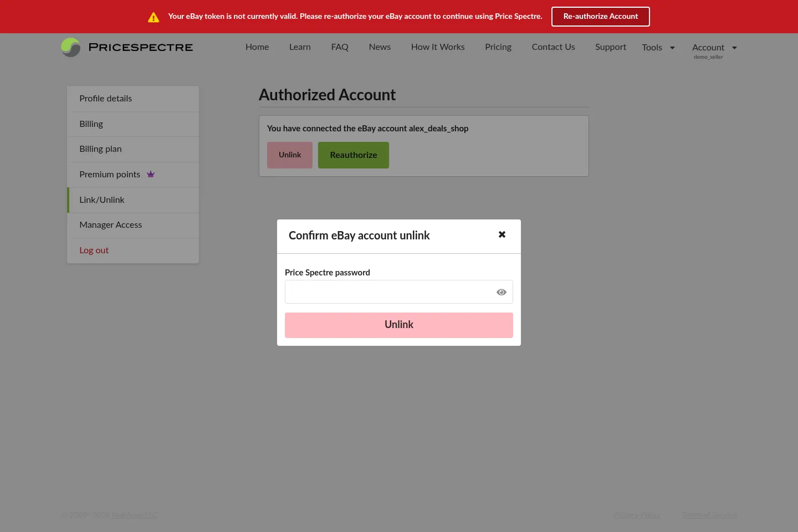
Task: Open Premium points sidebar item
Action: pos(133,175)
